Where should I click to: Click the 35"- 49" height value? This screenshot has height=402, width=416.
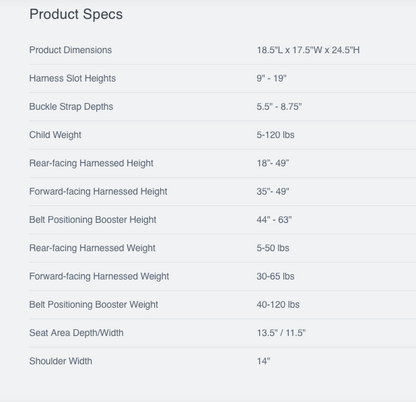coord(273,192)
